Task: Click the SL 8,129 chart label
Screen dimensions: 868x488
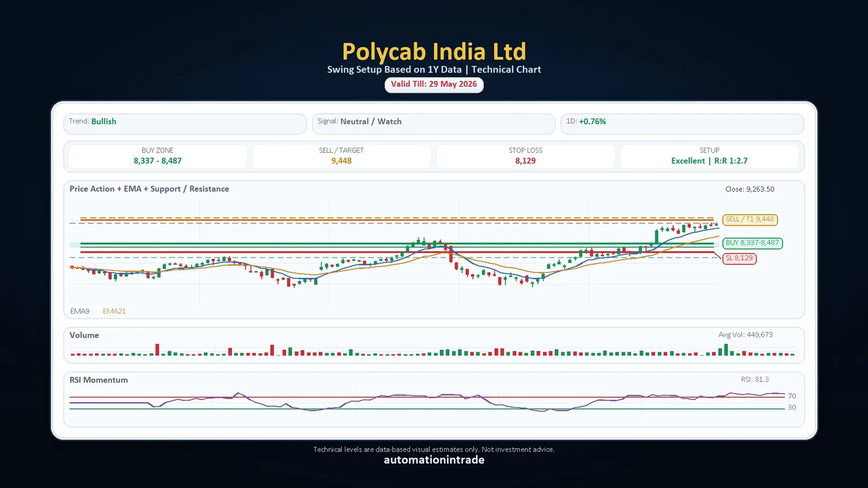Action: (x=739, y=258)
